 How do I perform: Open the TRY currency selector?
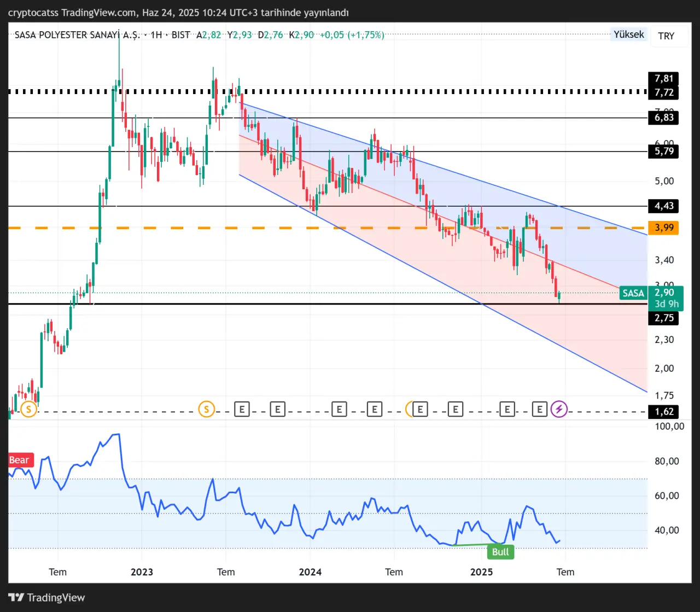point(666,36)
